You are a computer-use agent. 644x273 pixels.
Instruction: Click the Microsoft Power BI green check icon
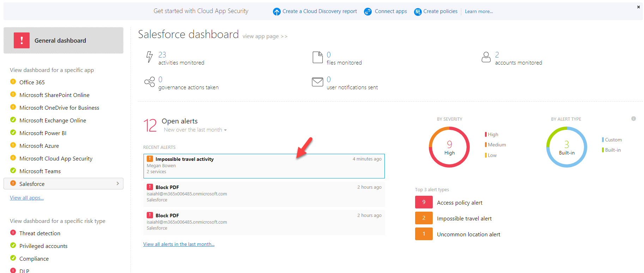coord(13,132)
